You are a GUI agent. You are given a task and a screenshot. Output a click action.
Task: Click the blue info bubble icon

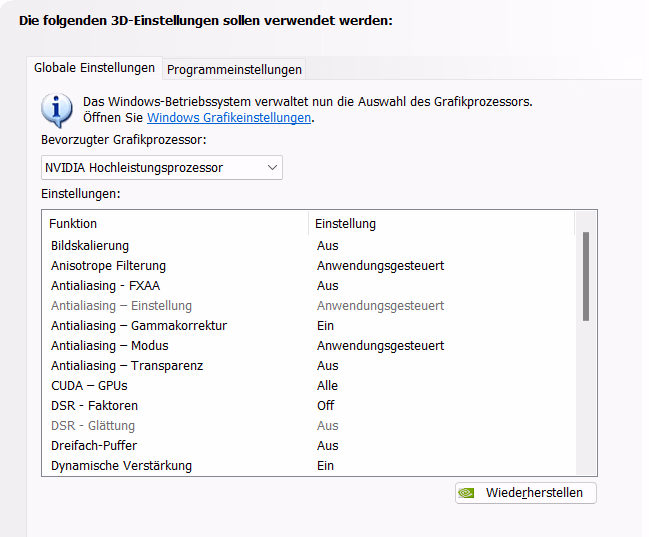coord(57,110)
